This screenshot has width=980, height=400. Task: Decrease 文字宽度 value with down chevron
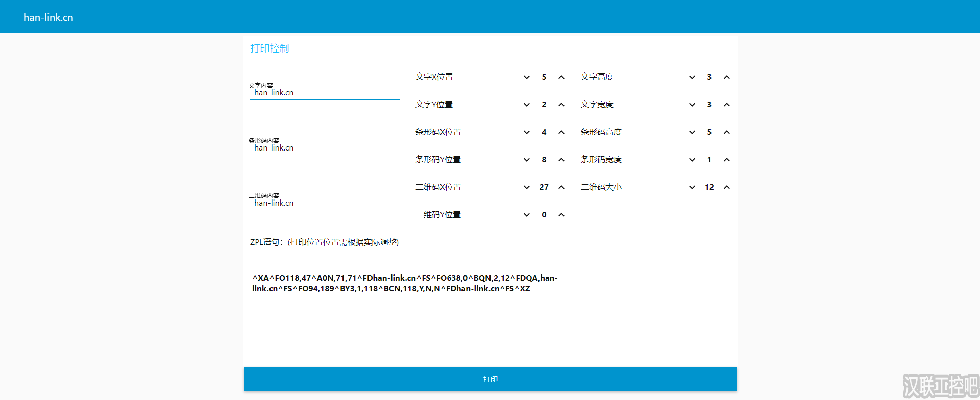coord(692,105)
